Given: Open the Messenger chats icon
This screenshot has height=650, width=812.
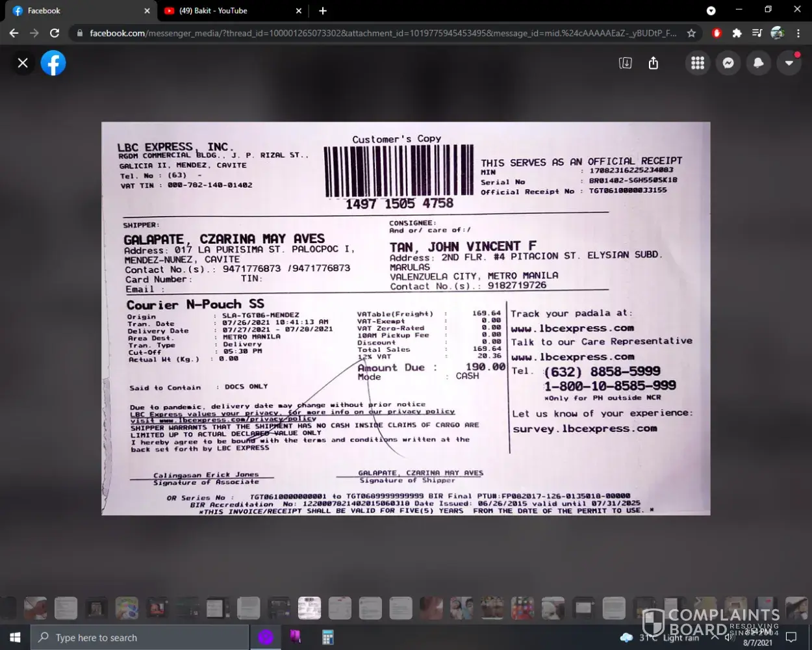Looking at the screenshot, I should 728,63.
